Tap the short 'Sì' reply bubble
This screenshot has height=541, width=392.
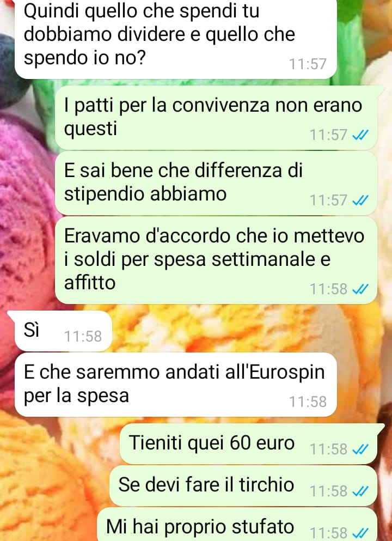pyautogui.click(x=63, y=331)
